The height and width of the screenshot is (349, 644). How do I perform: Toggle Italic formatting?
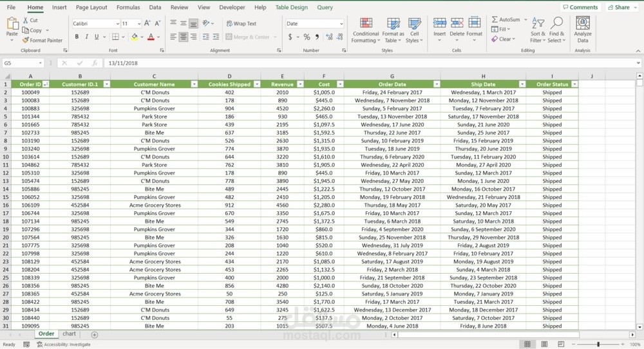point(87,37)
